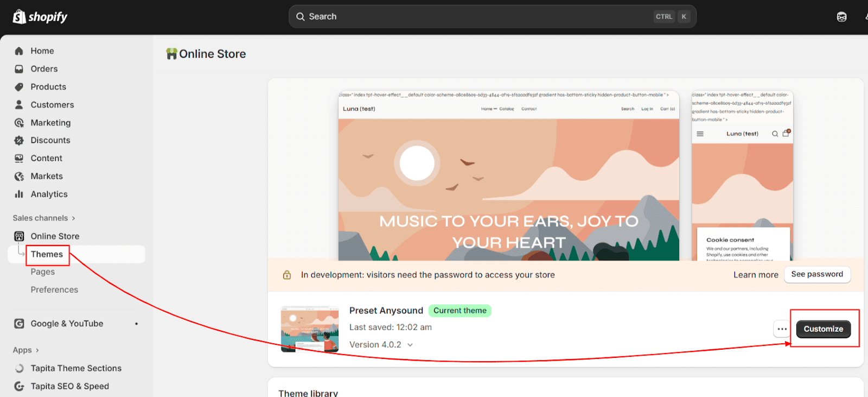Click the Home sidebar icon
The width and height of the screenshot is (868, 397).
(19, 51)
